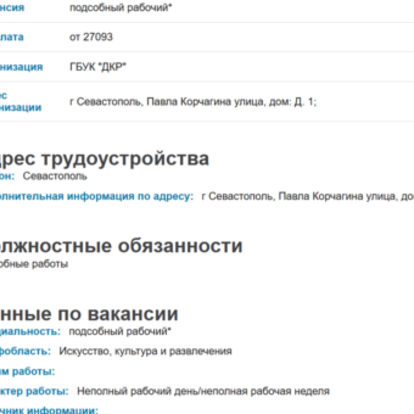Click label 'чник информации:'
The image size is (414, 414).
coord(49,410)
